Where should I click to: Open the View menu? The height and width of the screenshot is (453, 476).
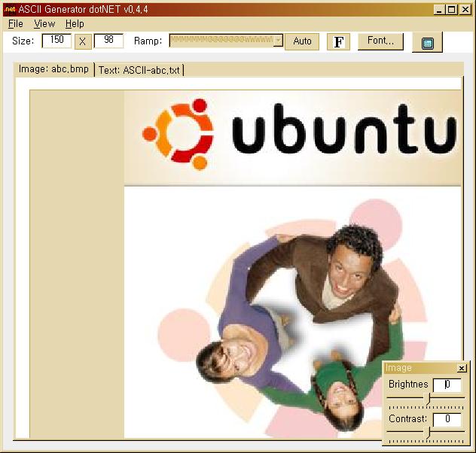(44, 23)
